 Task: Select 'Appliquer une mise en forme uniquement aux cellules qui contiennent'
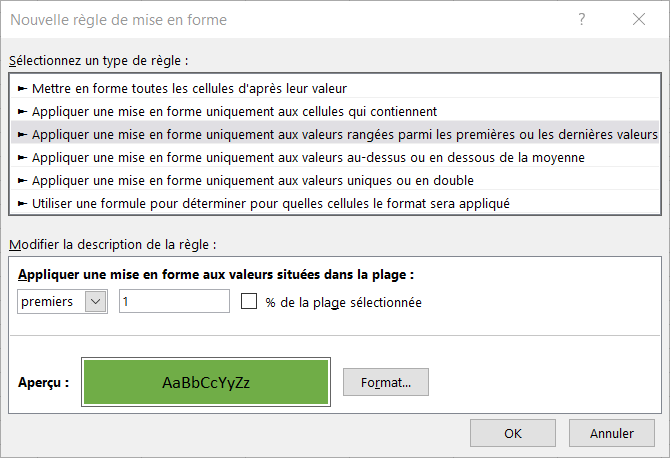335,112
